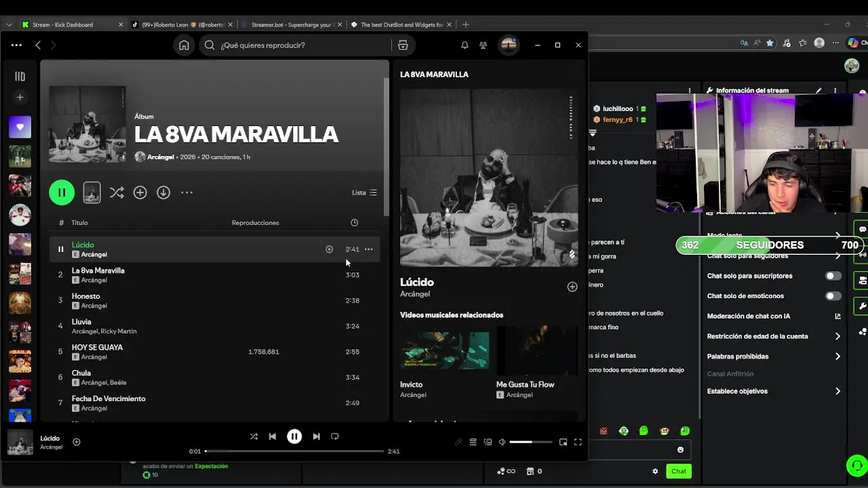Mute Spotify with speaker icon
This screenshot has height=488, width=868.
coord(502,442)
